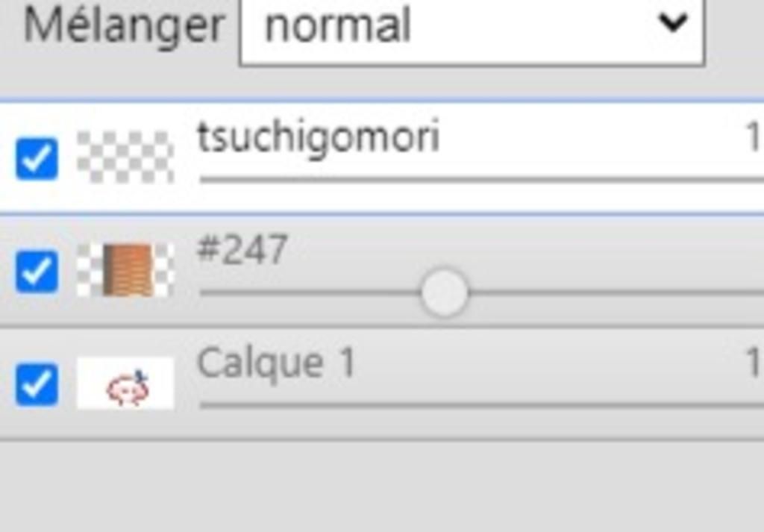Toggle the Calque 1 layer visibility checkbox
This screenshot has height=532, width=764.
pos(37,384)
